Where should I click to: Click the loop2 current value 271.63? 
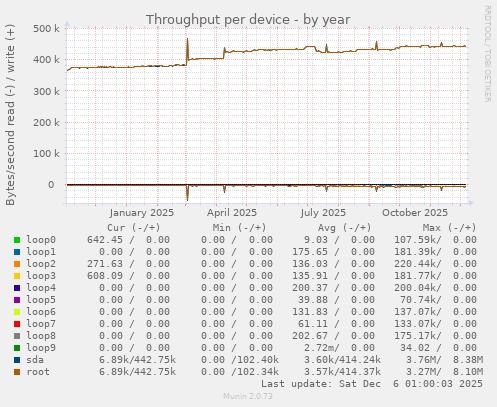pyautogui.click(x=105, y=264)
